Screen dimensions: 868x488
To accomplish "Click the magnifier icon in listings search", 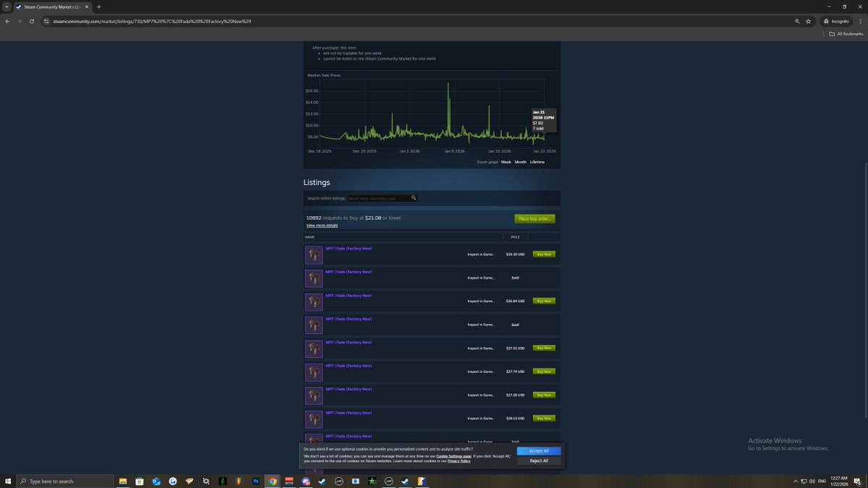I will 414,197.
